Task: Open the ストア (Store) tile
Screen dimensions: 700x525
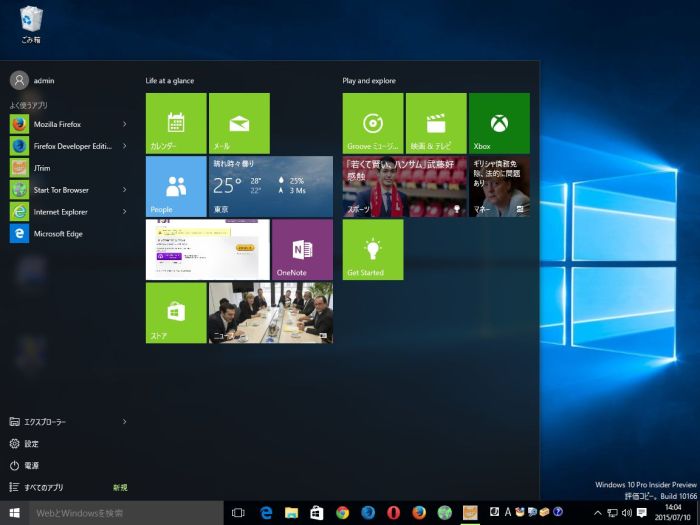Action: pos(176,312)
